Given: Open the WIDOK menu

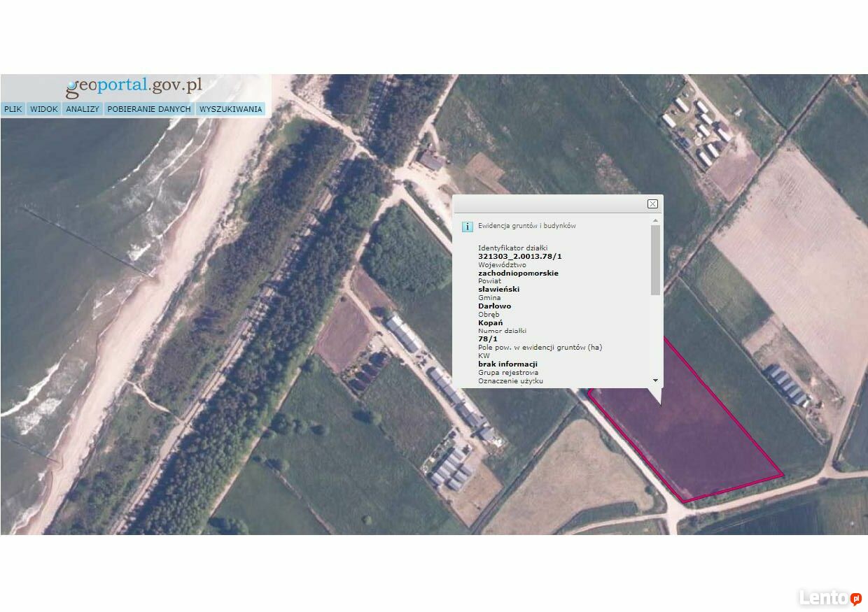Looking at the screenshot, I should coord(44,109).
